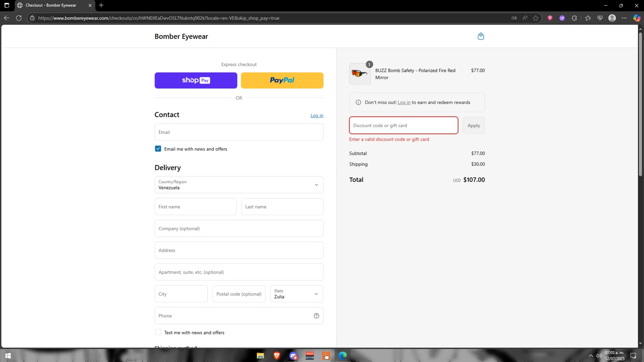Open Microsoft Edge from taskbar
This screenshot has height=362, width=644.
tap(342, 356)
